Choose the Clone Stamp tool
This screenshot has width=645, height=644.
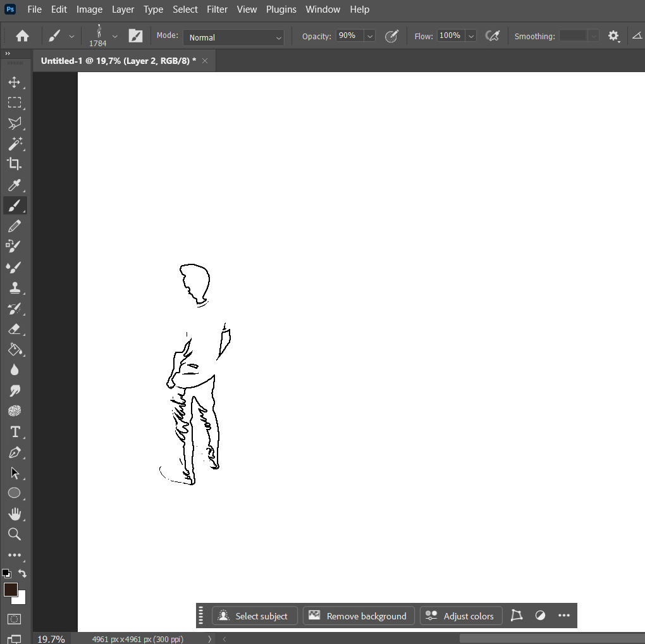(x=15, y=288)
